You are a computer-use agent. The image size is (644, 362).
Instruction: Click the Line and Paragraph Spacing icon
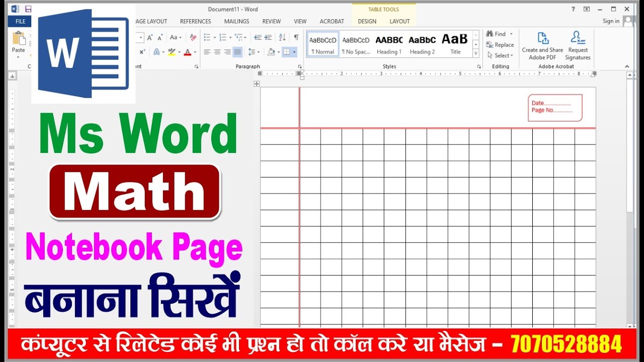[x=252, y=52]
